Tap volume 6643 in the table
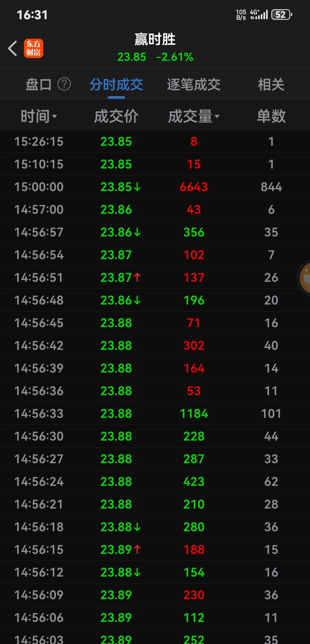Screen dimensions: 310x644 coord(194,187)
